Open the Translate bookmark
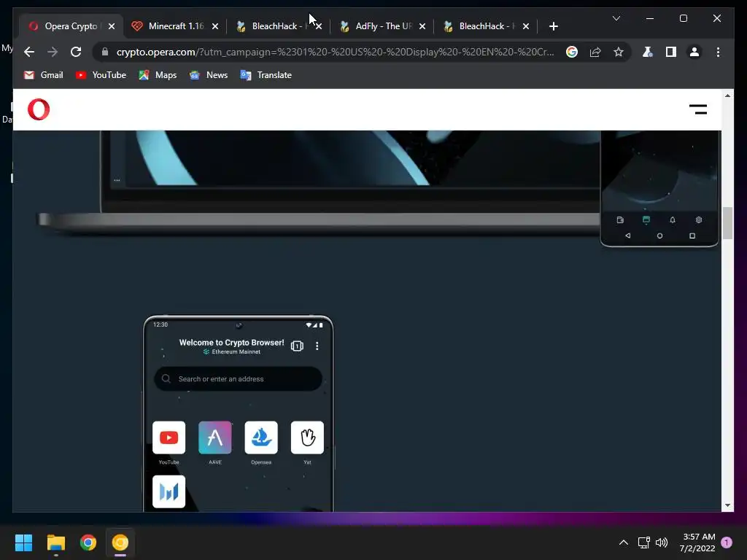The width and height of the screenshot is (747, 560). (x=266, y=75)
